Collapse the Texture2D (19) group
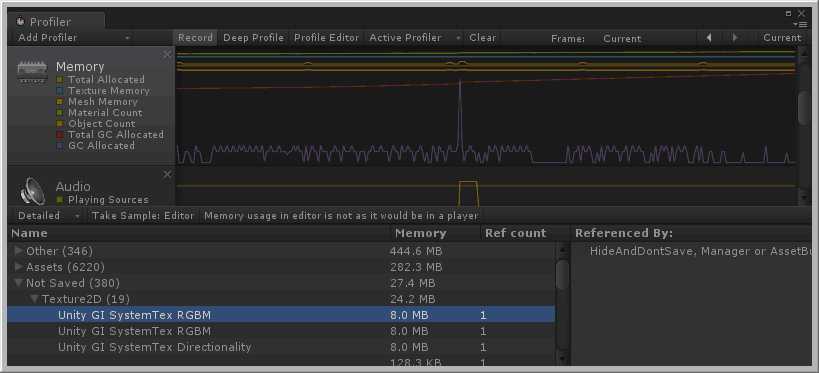The image size is (819, 373). [x=34, y=299]
